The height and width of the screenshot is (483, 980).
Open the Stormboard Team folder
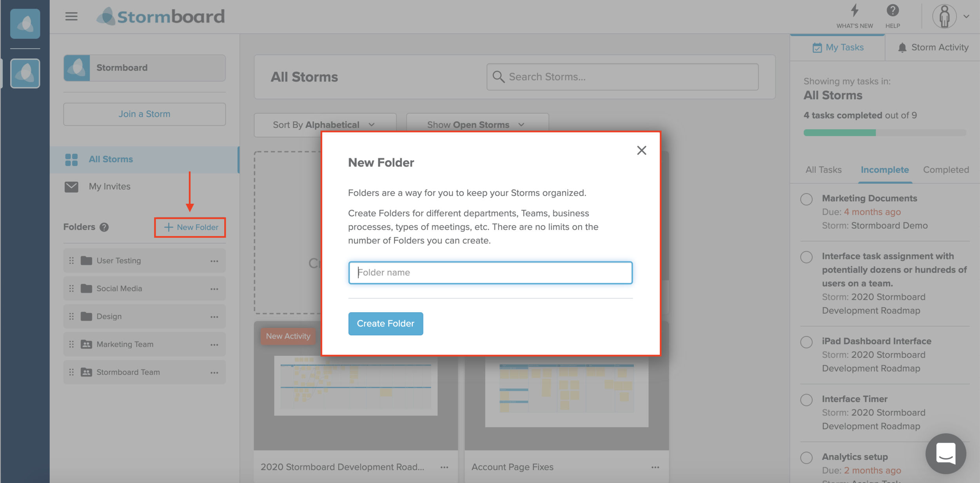coord(145,372)
